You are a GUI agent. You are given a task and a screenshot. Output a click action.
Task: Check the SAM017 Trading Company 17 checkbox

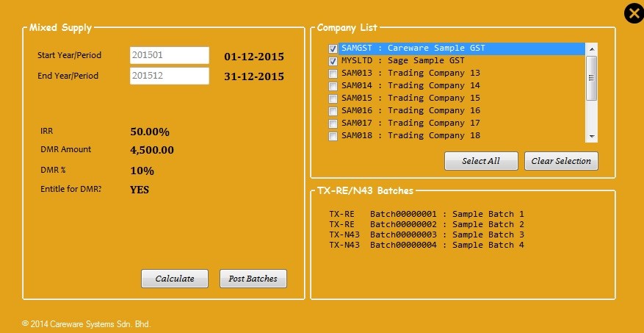pos(333,123)
